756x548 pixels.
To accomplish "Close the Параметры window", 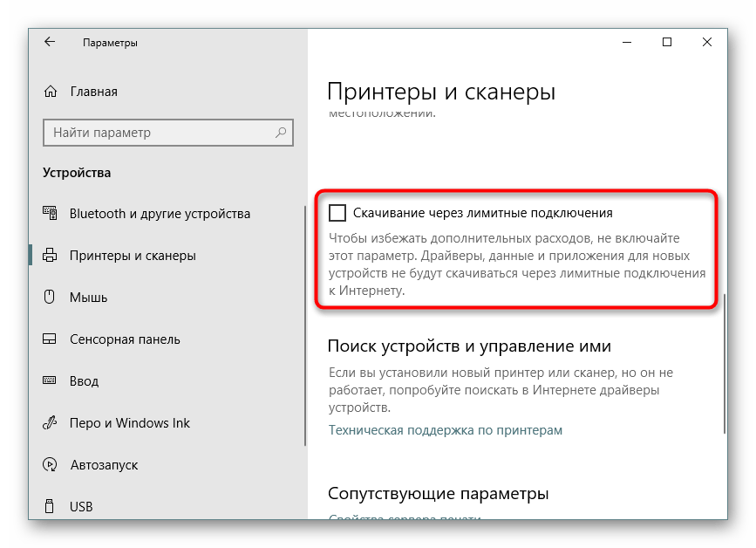I will pyautogui.click(x=707, y=43).
